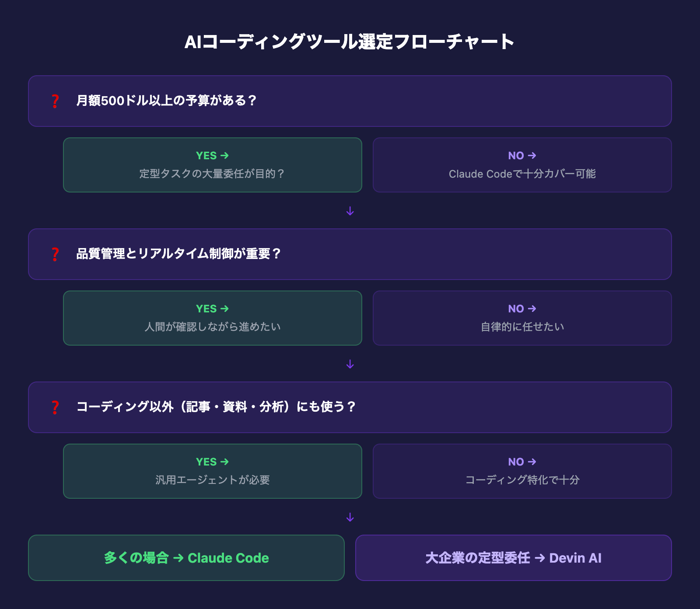Viewport: 700px width, 609px height.
Task: Click the down arrow above the result boxes
Action: (350, 518)
